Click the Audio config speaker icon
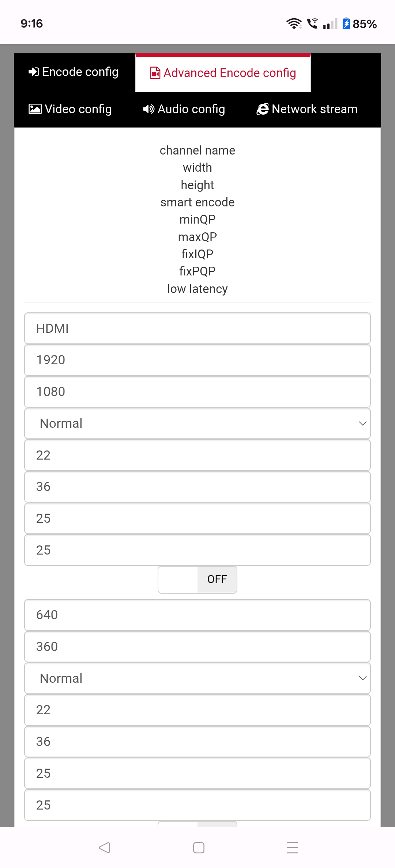Viewport: 395px width, 868px height. pos(148,109)
